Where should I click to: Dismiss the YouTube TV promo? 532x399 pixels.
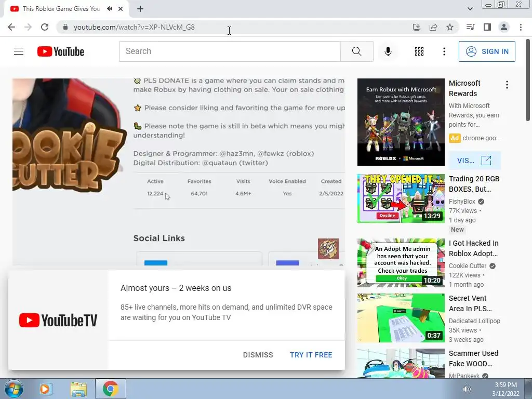pos(258,355)
